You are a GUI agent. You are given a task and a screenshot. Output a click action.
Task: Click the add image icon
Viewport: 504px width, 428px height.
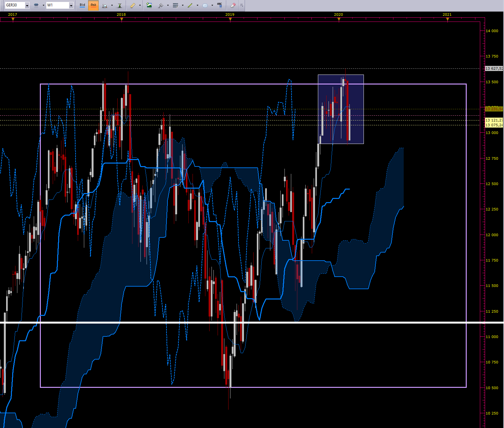(149, 5)
